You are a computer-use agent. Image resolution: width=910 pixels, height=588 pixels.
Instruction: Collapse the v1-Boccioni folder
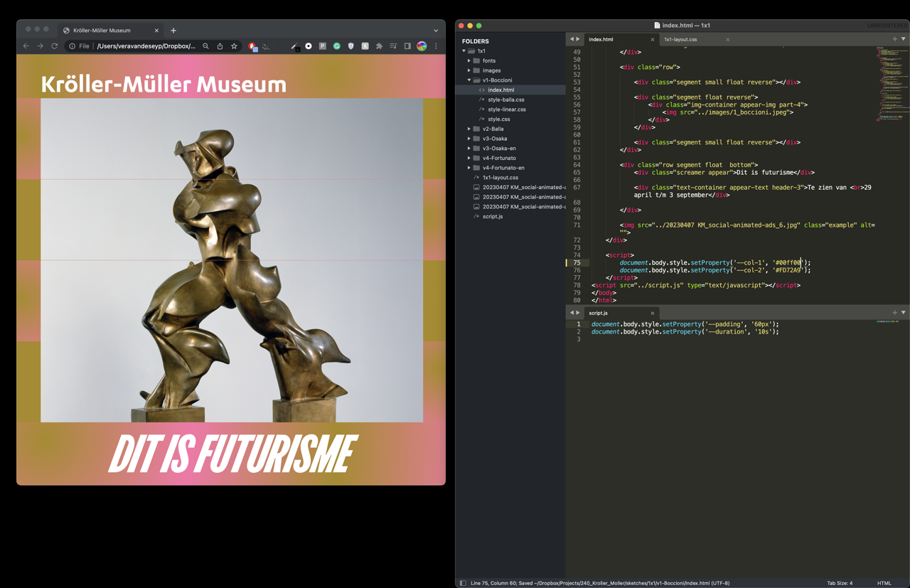pyautogui.click(x=469, y=80)
